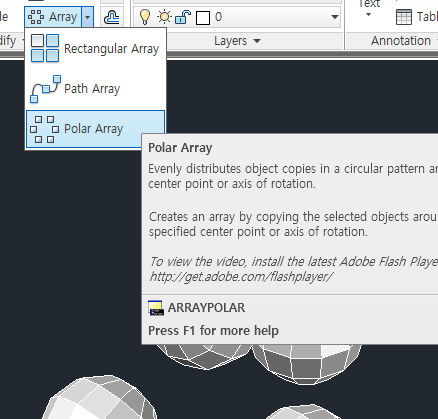Click the Polar Array circular icon
The image size is (438, 419).
click(44, 129)
